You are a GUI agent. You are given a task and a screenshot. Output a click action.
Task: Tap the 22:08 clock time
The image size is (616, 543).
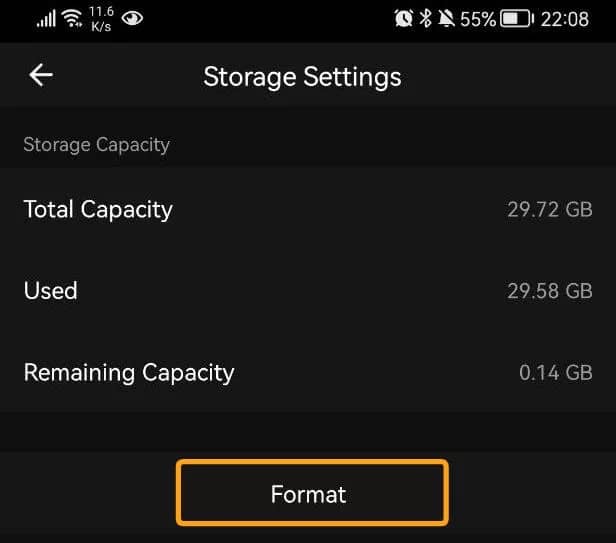565,19
